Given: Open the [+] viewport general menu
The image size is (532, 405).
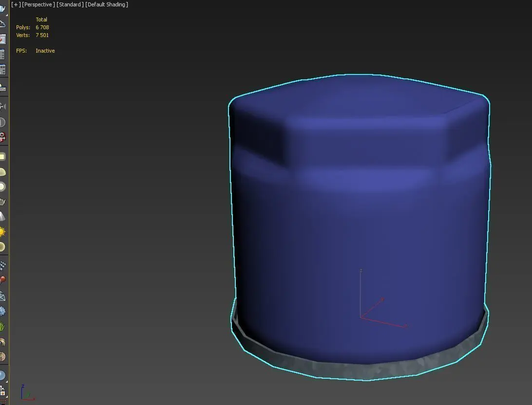Looking at the screenshot, I should tap(16, 4).
